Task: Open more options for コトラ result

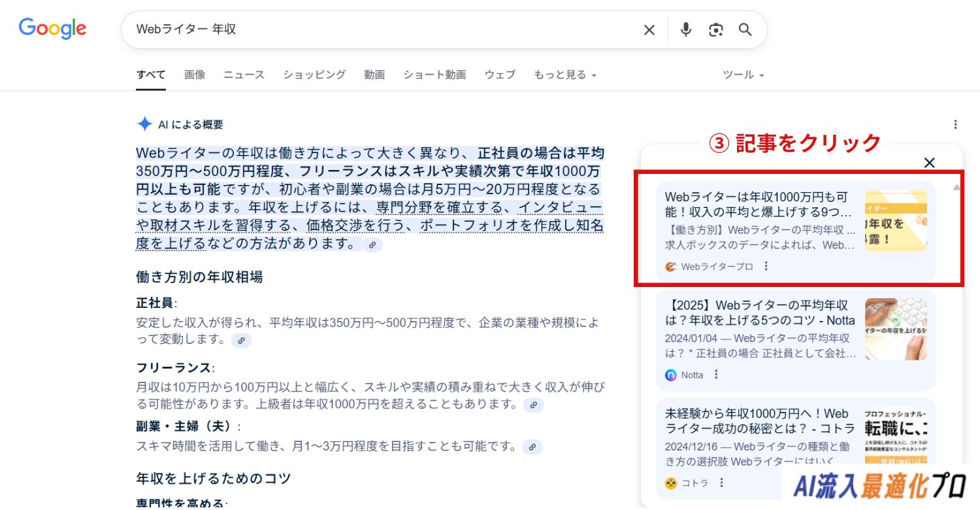Action: (721, 483)
